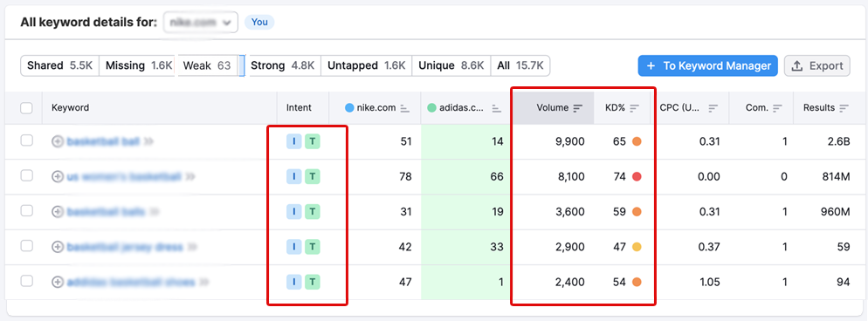Click the results value 960M
868x321 pixels.
tap(836, 212)
